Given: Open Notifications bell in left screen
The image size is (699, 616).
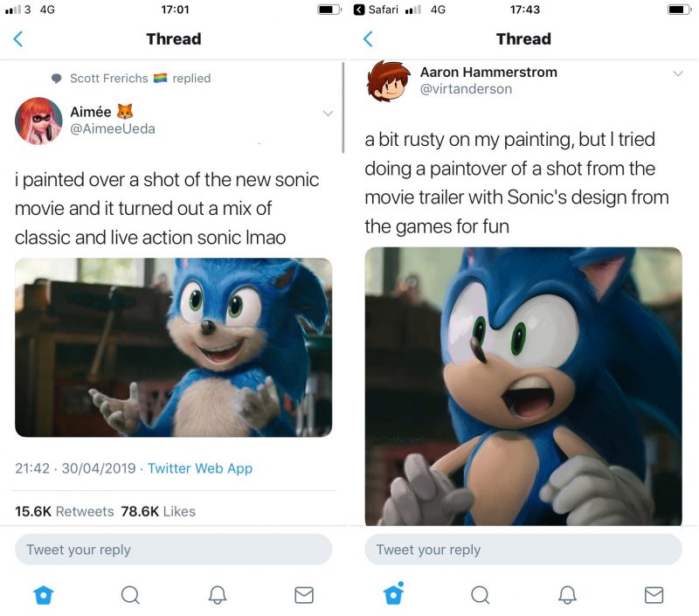Looking at the screenshot, I should tap(218, 595).
